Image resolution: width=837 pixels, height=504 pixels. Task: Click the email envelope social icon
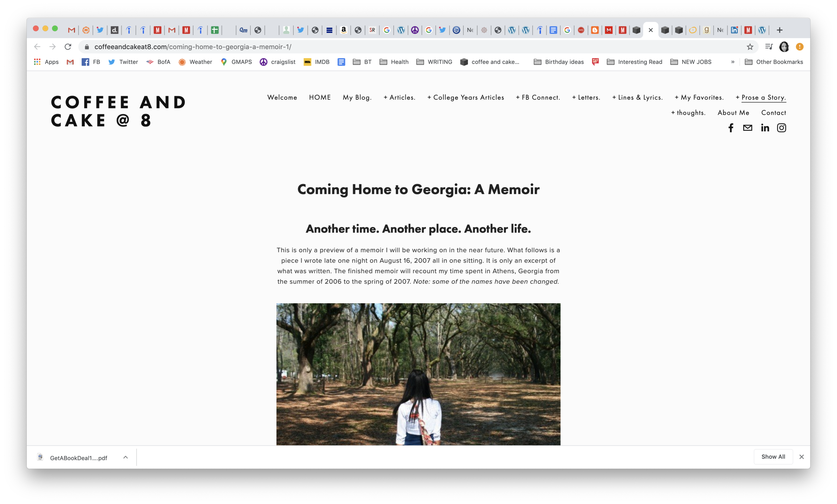point(747,128)
